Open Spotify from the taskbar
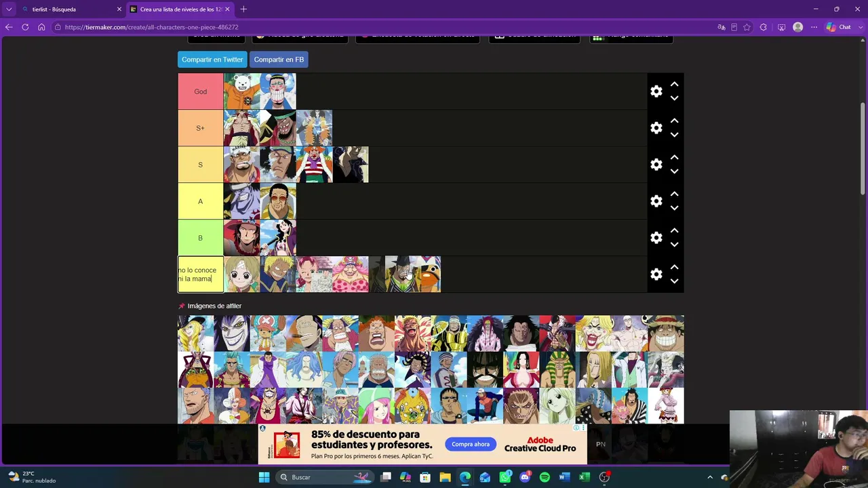868x488 pixels. coord(545,477)
